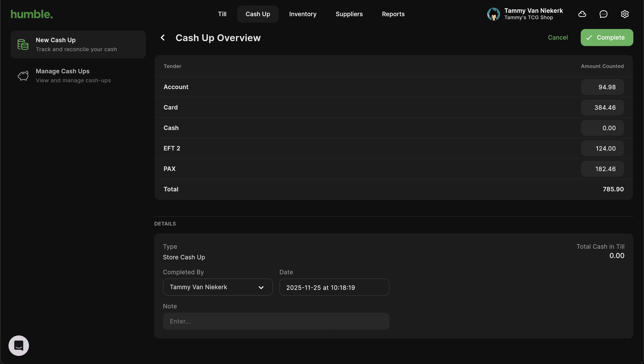Screen dimensions: 644x364
Task: Click the user avatar picture
Action: (493, 14)
